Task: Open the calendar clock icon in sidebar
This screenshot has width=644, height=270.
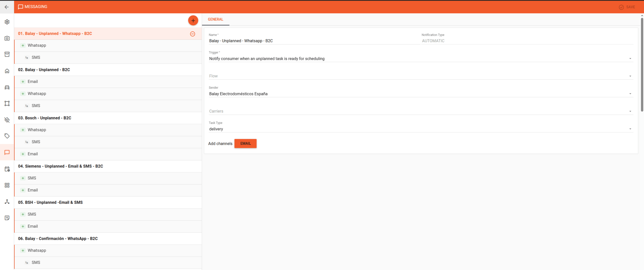Action: [x=7, y=169]
